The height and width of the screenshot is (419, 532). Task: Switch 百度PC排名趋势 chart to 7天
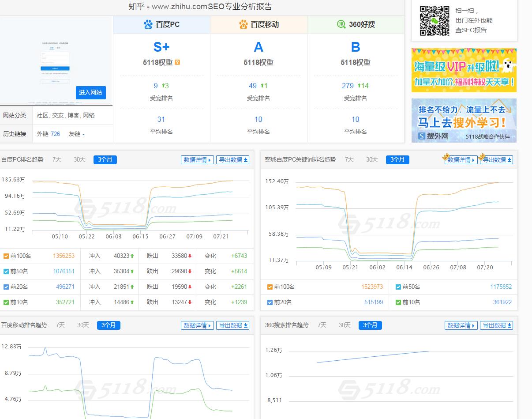(57, 159)
